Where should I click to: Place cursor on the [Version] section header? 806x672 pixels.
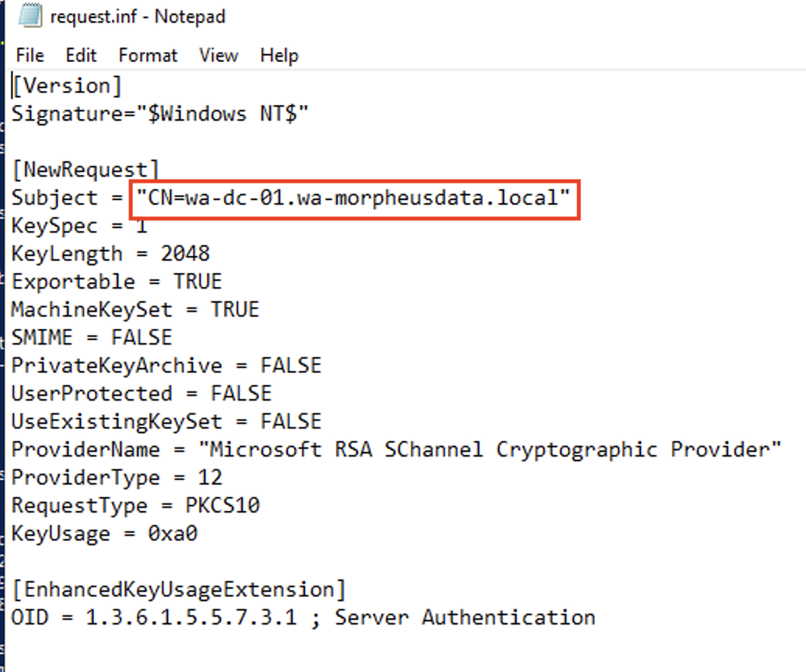pos(66,85)
